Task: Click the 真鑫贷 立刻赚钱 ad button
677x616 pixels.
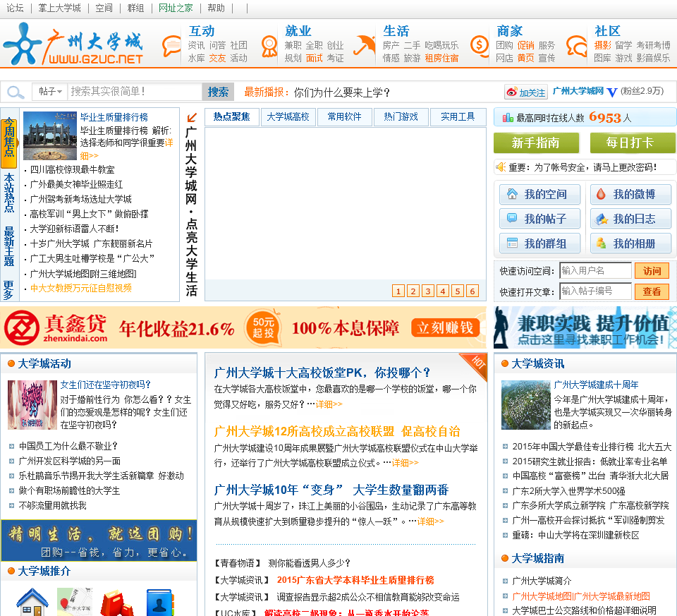Action: tap(446, 328)
